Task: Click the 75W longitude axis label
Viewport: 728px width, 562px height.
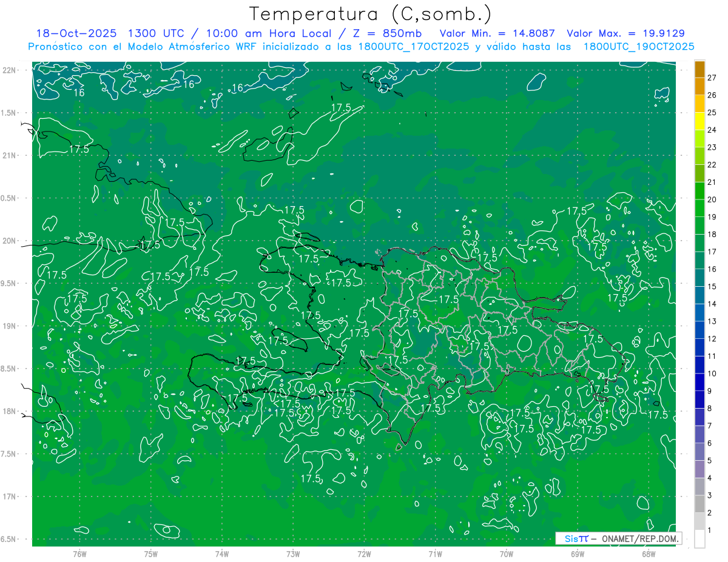Action: (151, 554)
